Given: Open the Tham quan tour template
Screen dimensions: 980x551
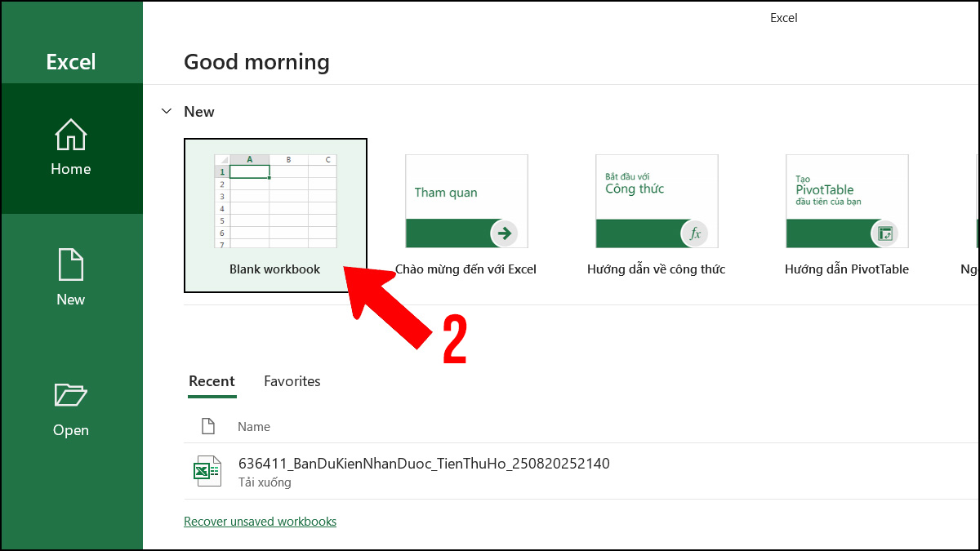Looking at the screenshot, I should 466,201.
